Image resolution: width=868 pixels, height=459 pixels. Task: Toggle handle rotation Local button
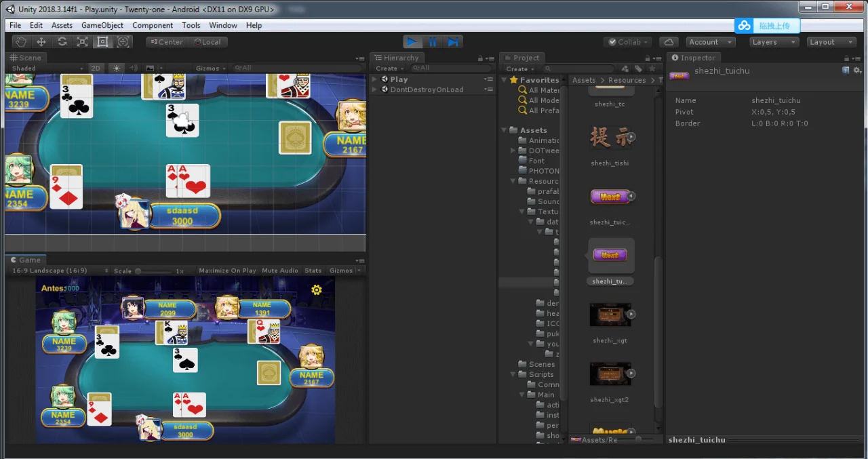click(208, 42)
